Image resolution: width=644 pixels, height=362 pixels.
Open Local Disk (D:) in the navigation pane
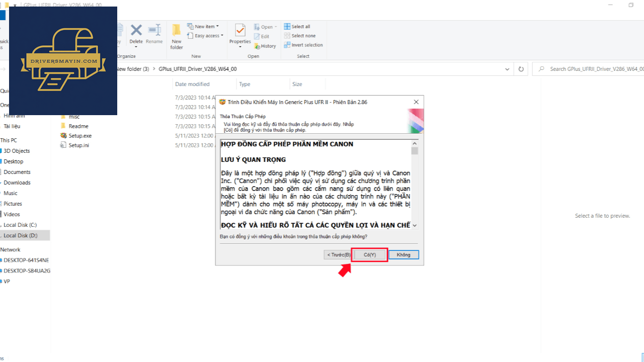pyautogui.click(x=25, y=235)
